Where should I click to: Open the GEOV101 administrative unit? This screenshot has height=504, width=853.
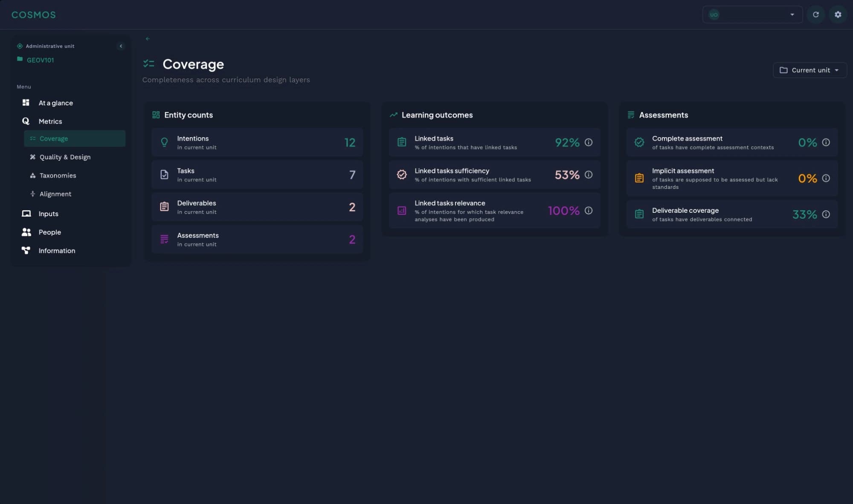coord(40,60)
